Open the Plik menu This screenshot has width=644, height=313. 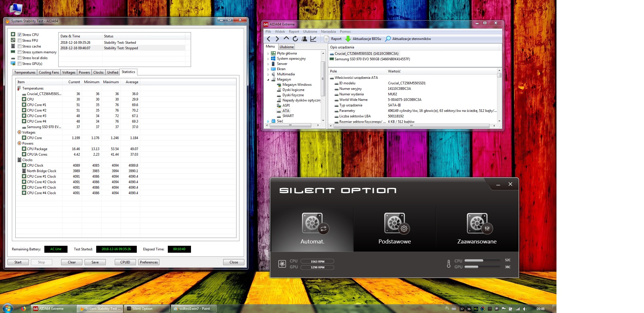click(x=268, y=32)
